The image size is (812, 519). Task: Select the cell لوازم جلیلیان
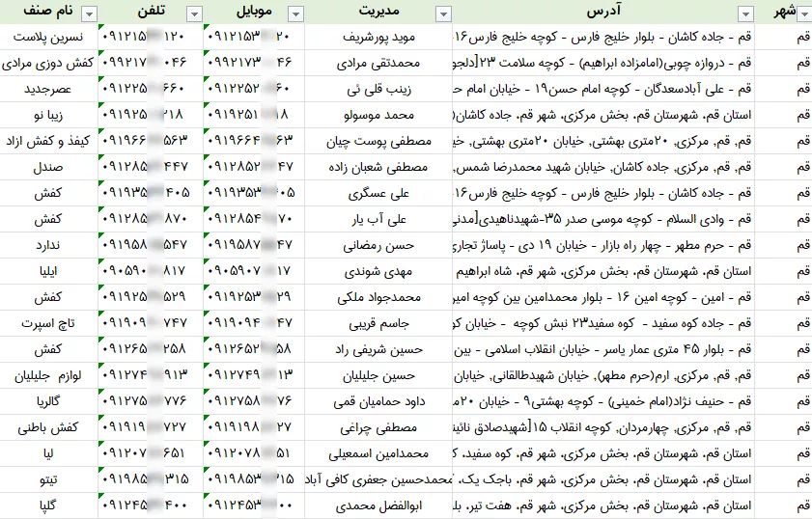pos(48,375)
